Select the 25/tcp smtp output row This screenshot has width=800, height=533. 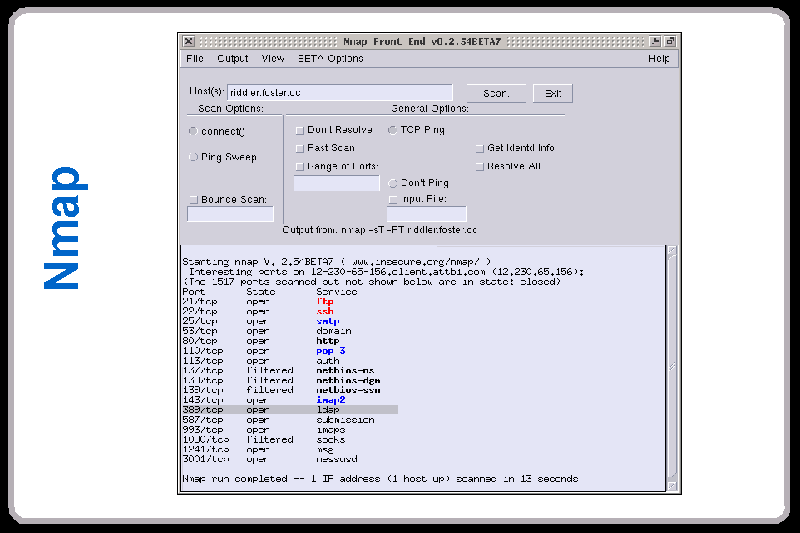coord(261,321)
